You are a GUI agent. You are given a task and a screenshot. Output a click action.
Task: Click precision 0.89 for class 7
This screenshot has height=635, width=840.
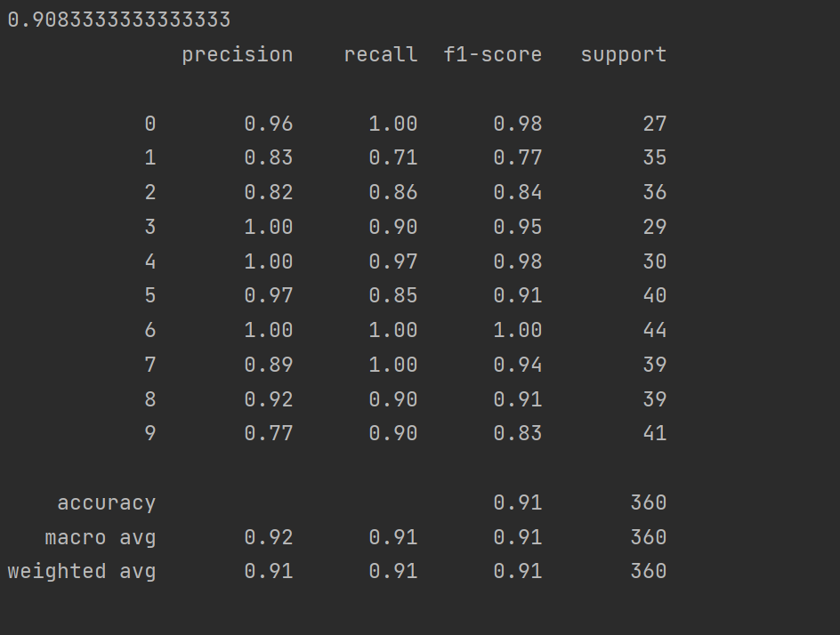point(269,365)
